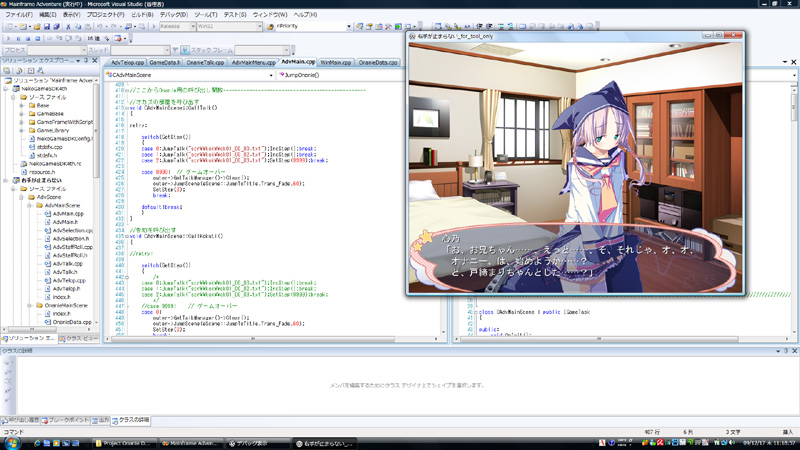Close the Solution Explorer panel
The height and width of the screenshot is (450, 800).
pyautogui.click(x=94, y=60)
